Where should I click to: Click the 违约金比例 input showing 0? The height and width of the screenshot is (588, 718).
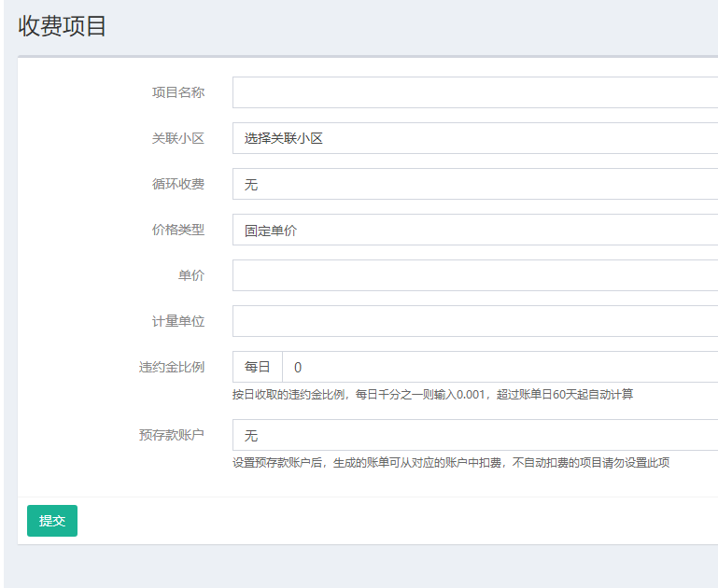pyautogui.click(x=500, y=367)
